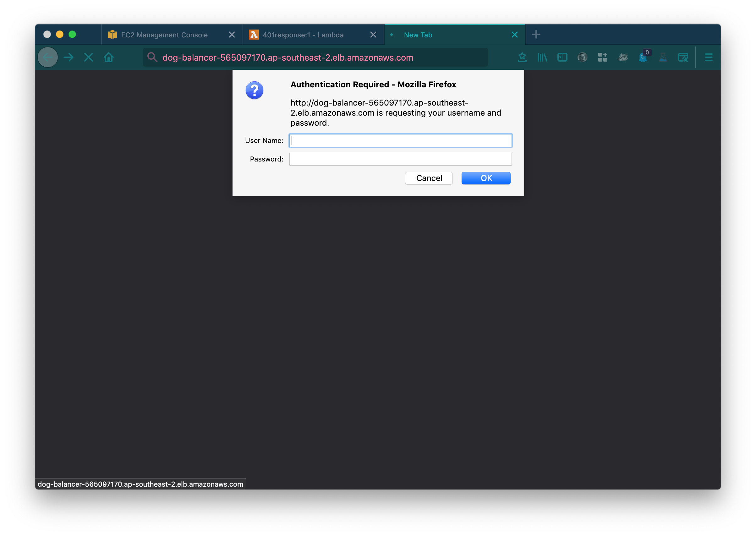Viewport: 756px width, 536px height.
Task: Open Ghostery ghost extension icon
Action: click(x=643, y=57)
